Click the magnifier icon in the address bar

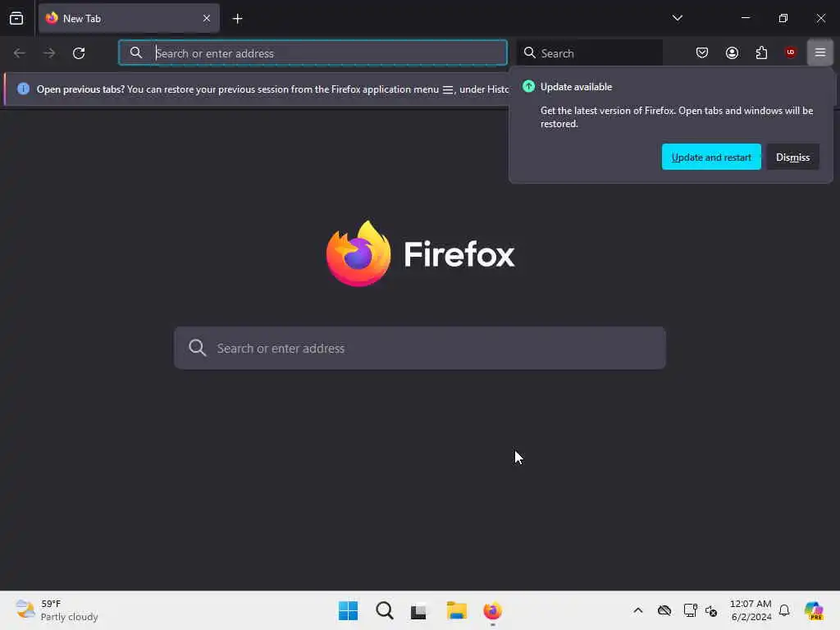point(136,52)
